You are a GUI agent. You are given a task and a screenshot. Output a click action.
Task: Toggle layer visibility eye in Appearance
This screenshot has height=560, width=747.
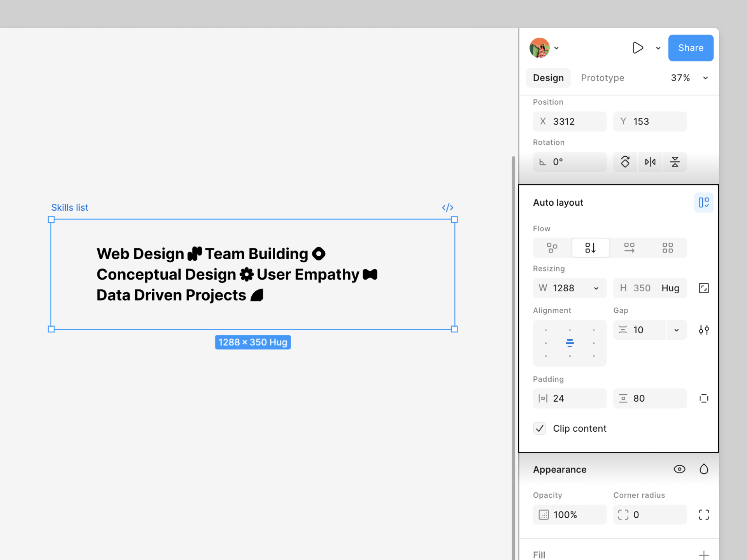[679, 469]
